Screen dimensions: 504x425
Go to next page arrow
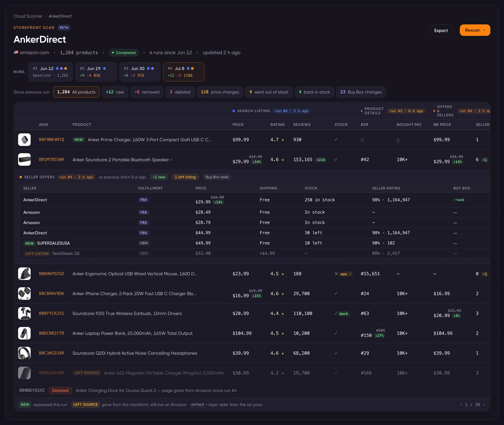pyautogui.click(x=484, y=405)
